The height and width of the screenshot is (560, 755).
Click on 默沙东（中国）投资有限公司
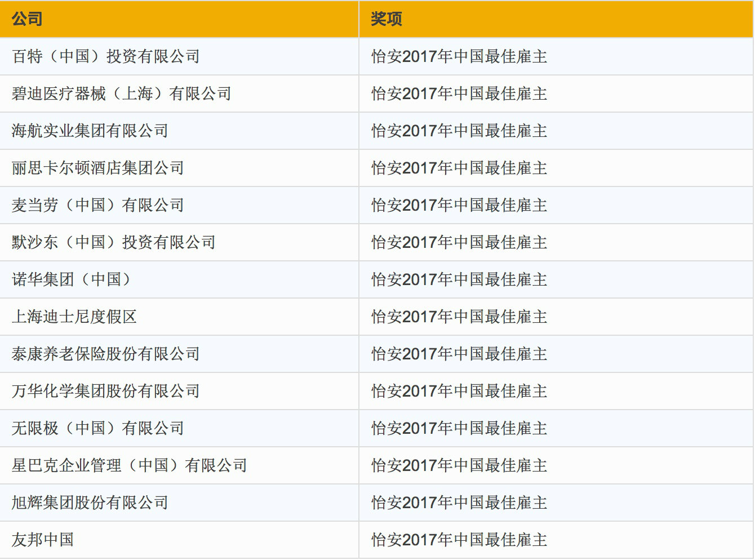(x=114, y=242)
